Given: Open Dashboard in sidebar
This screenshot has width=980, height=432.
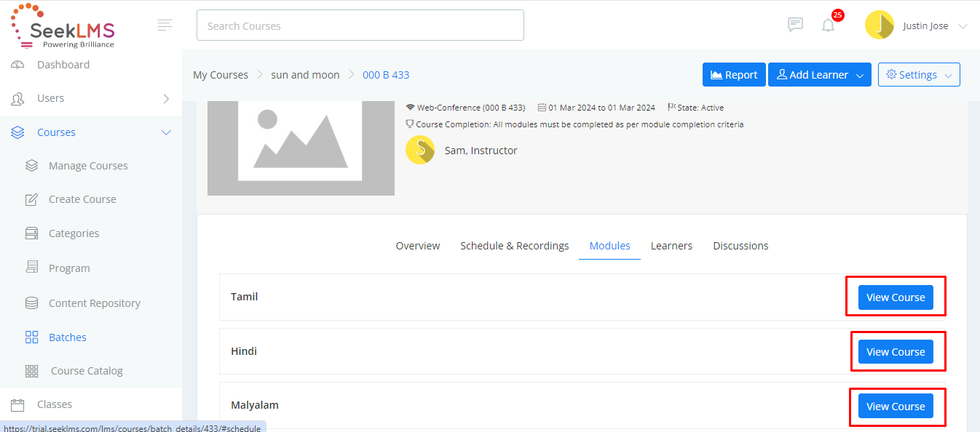Looking at the screenshot, I should click(x=63, y=65).
